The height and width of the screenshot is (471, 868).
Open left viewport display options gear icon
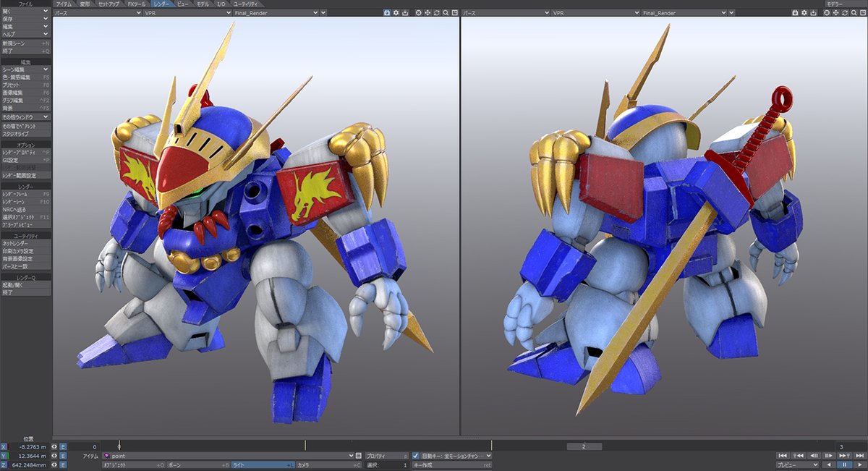pyautogui.click(x=396, y=13)
